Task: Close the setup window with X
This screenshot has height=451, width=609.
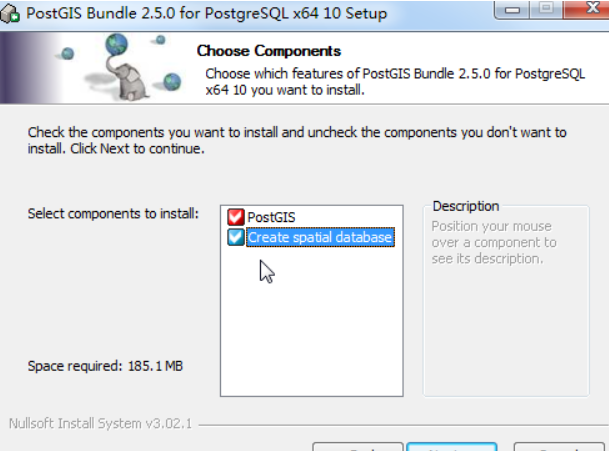Action: (x=587, y=9)
